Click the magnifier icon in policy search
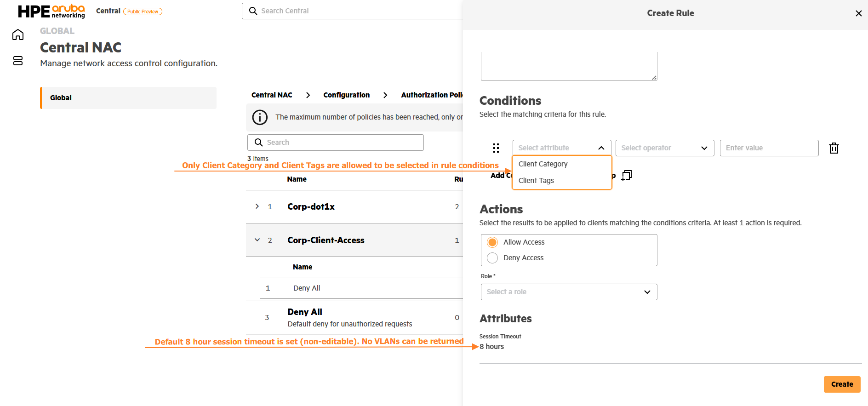The height and width of the screenshot is (406, 868). (259, 143)
